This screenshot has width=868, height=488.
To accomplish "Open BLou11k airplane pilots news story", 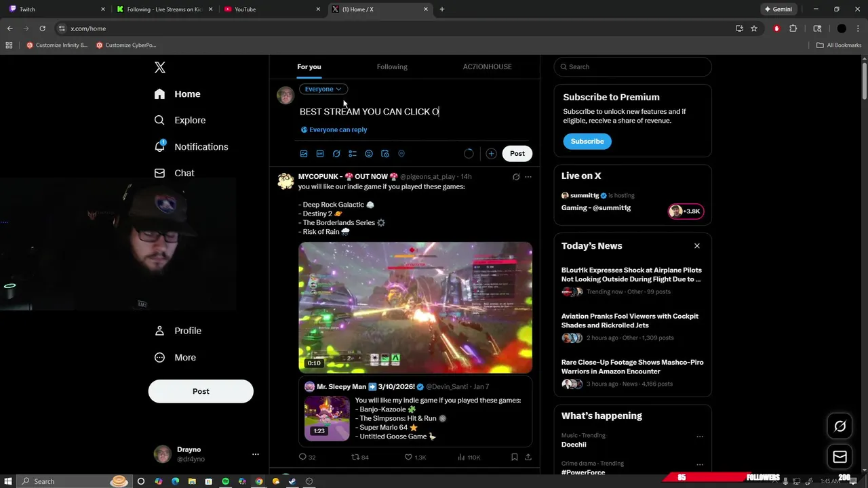I will pos(633,280).
